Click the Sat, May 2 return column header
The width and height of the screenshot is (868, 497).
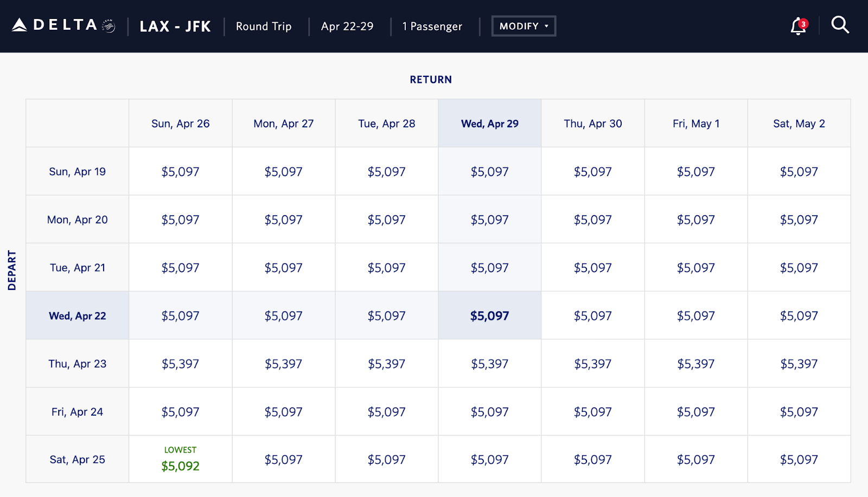click(799, 124)
